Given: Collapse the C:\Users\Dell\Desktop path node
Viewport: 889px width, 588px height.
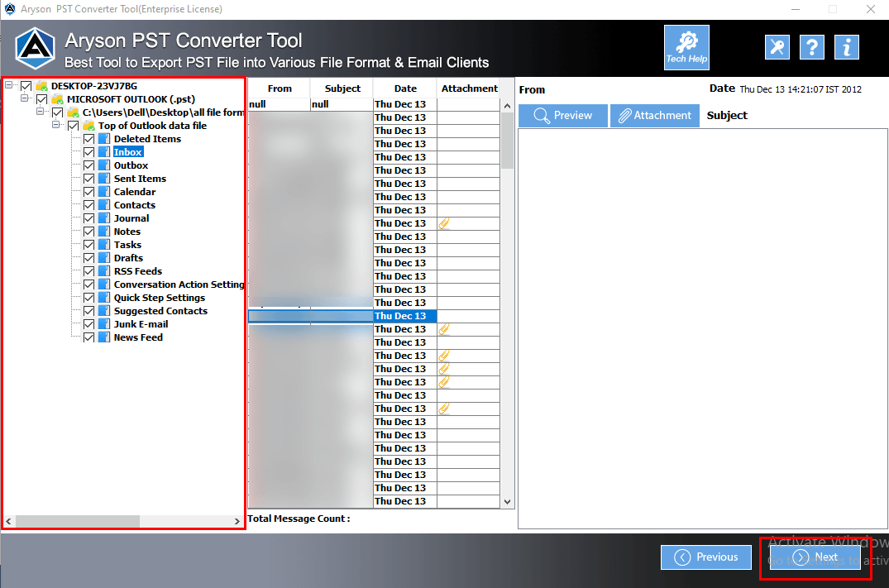Looking at the screenshot, I should point(41,112).
